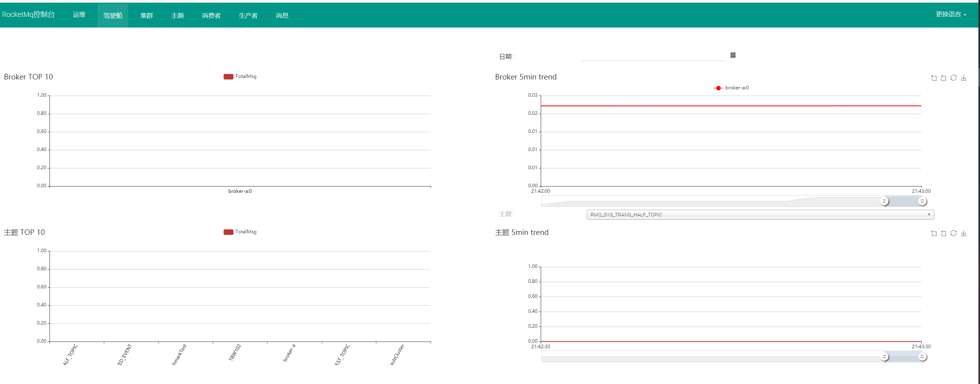Click area-zoom icon on Broker 5min trend
Viewport: 980px width, 384px height.
tap(934, 78)
